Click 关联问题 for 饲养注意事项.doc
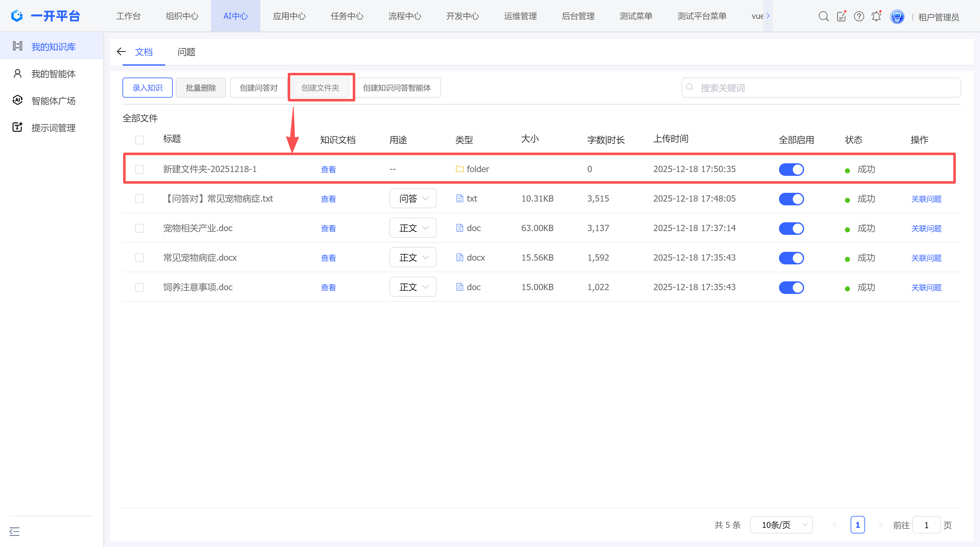Screen dimensions: 980x547 click(x=926, y=288)
